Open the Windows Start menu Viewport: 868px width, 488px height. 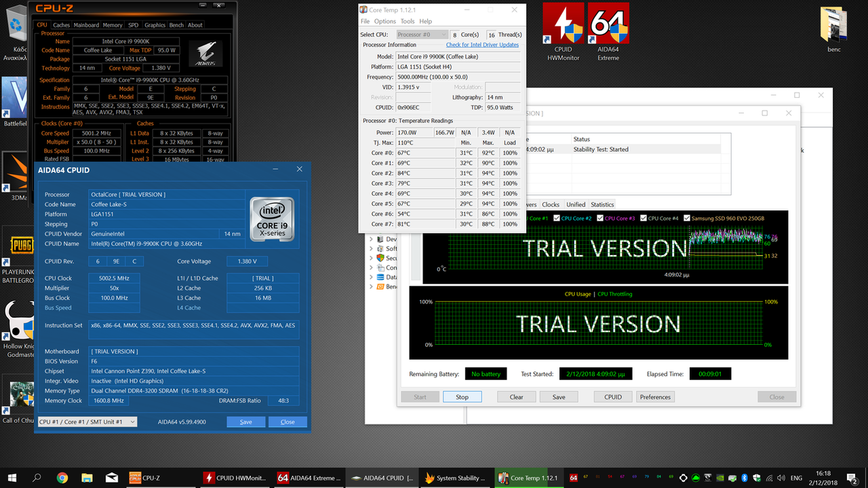click(x=12, y=478)
